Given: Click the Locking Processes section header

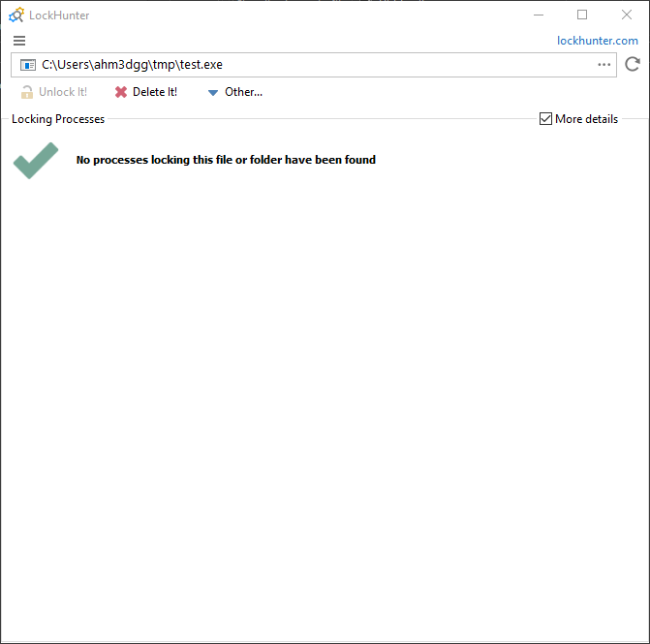Looking at the screenshot, I should click(x=58, y=119).
